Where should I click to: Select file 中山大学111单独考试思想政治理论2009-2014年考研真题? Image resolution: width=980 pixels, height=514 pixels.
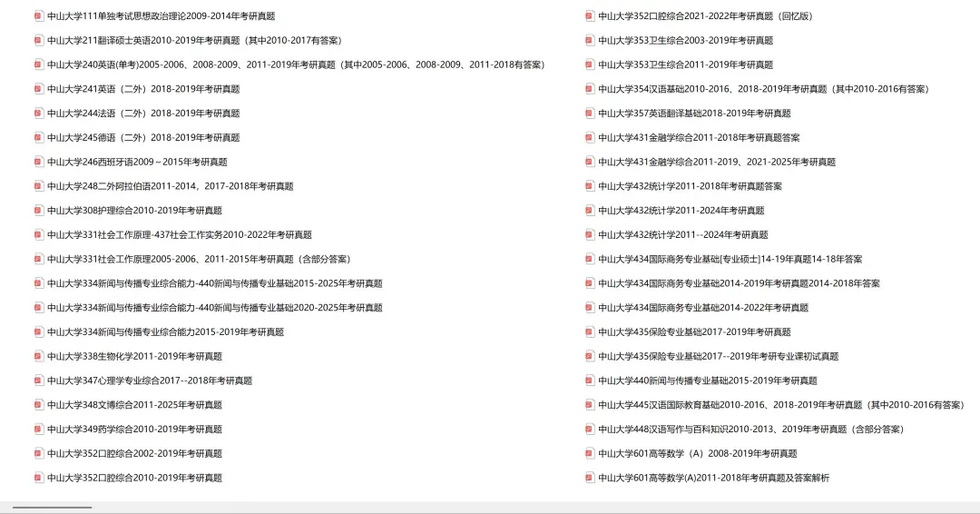click(162, 16)
